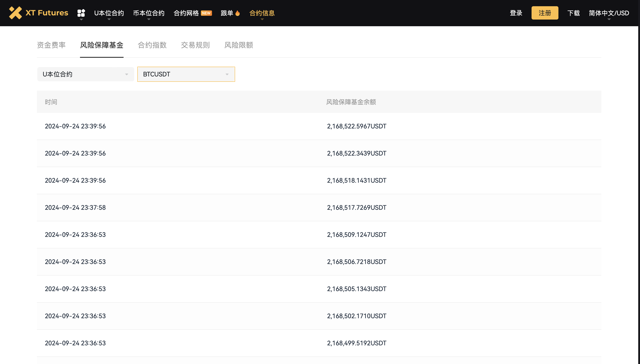
Task: Select the 风险保障基金 tab
Action: [x=102, y=45]
